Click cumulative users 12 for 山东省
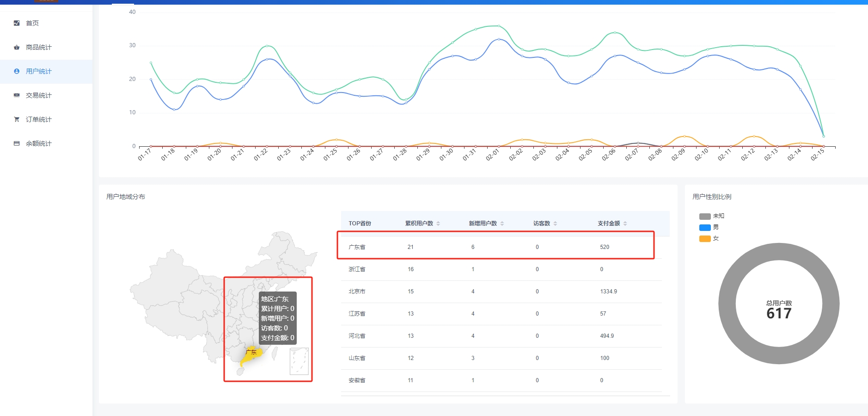The image size is (868, 416). [410, 358]
